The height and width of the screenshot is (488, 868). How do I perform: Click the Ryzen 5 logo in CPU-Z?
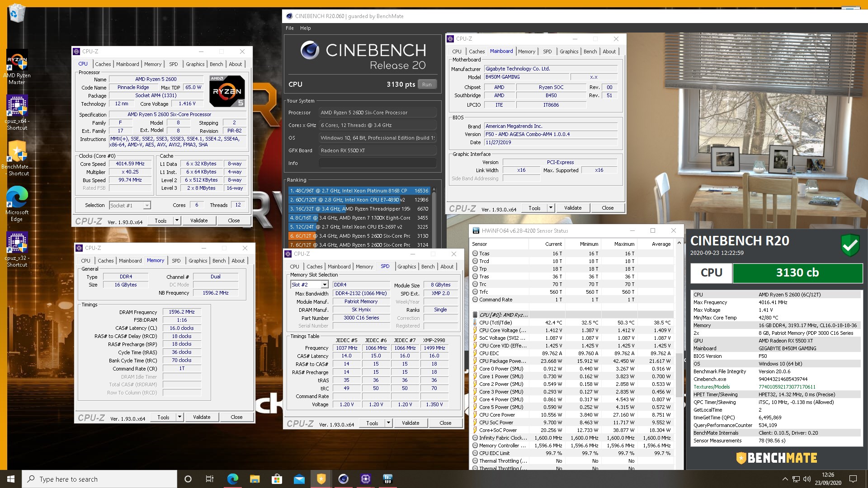pos(227,91)
